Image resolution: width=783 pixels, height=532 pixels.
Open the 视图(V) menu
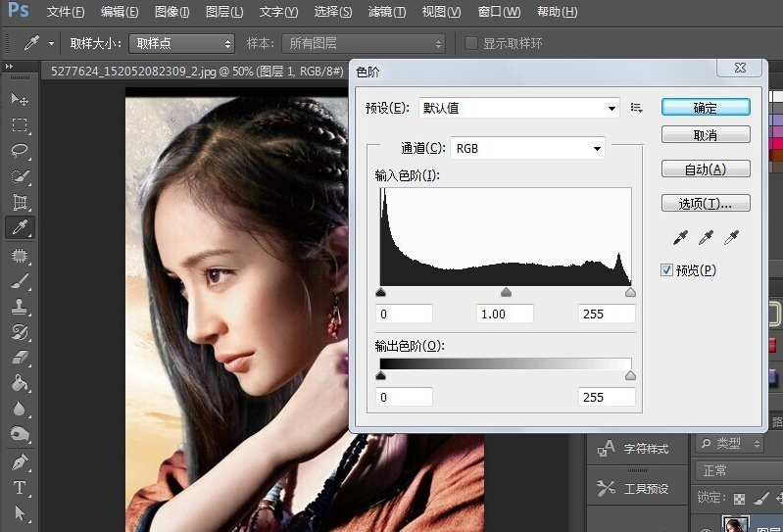441,12
